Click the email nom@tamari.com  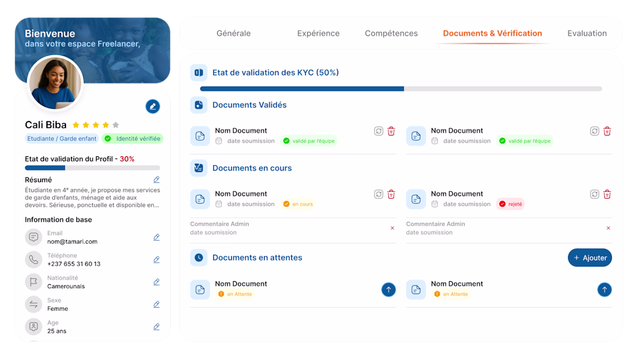pos(72,241)
